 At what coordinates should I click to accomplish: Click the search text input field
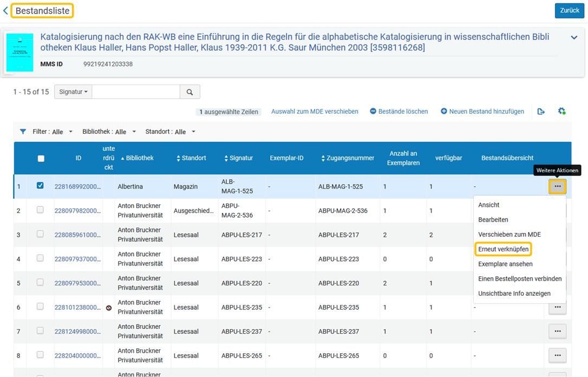tap(136, 92)
